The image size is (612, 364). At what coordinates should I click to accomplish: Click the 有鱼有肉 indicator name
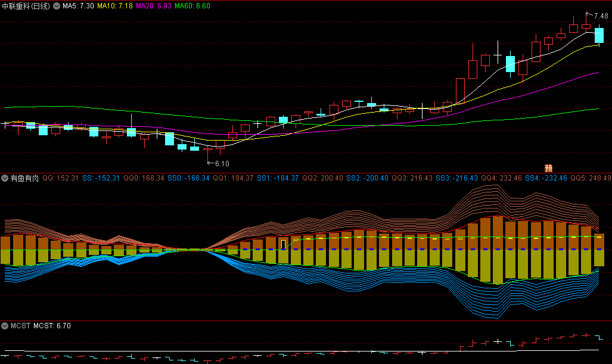pyautogui.click(x=24, y=178)
